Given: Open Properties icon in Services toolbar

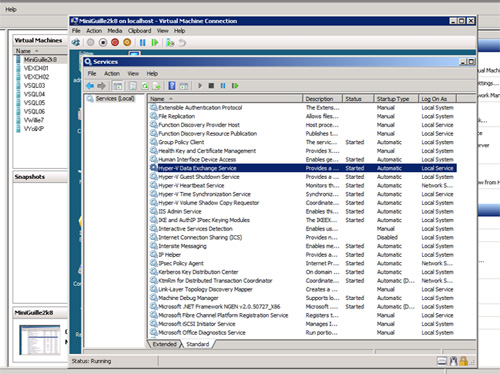Looking at the screenshot, I should click(x=133, y=86).
